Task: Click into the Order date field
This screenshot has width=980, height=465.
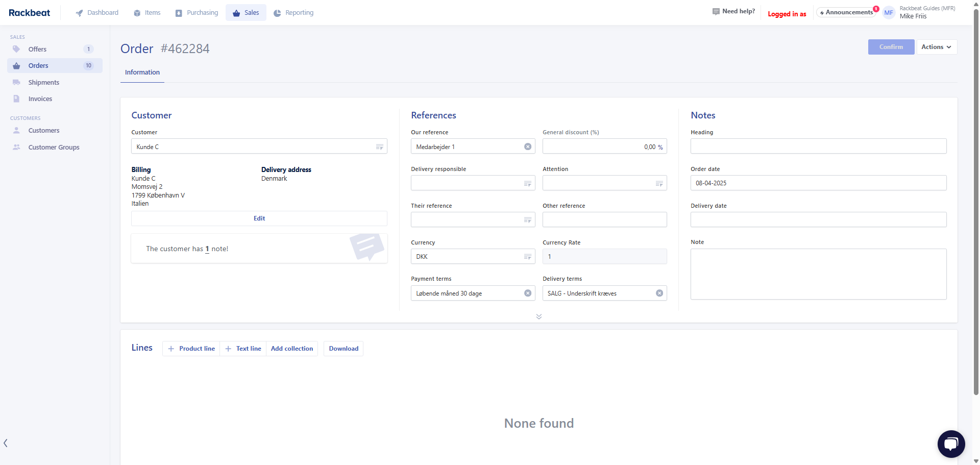Action: click(818, 183)
